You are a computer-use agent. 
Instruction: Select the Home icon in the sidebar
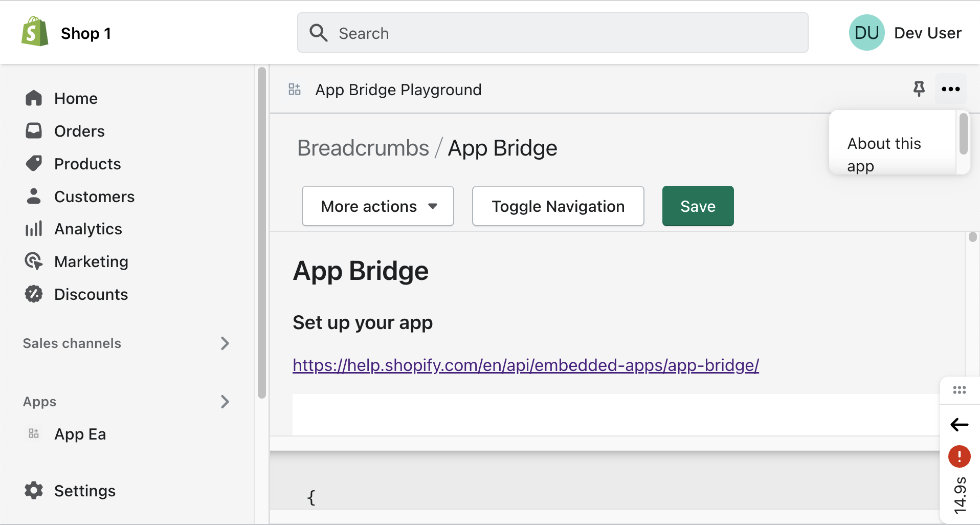[x=34, y=98]
